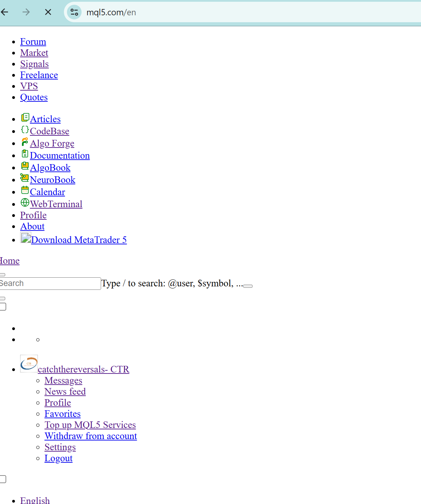Open Top up MQL5 Services

coord(90,425)
